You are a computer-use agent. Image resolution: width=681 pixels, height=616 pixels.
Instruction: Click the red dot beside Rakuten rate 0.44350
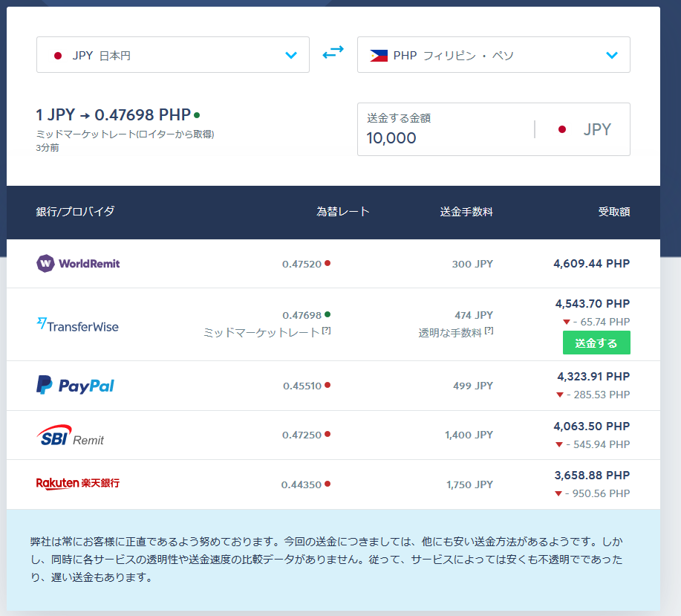[328, 484]
